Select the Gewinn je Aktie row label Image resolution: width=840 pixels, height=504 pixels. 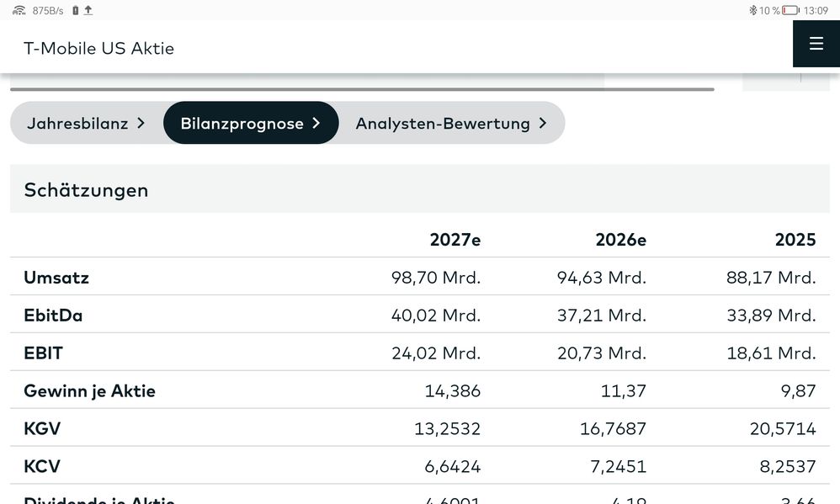[89, 391]
